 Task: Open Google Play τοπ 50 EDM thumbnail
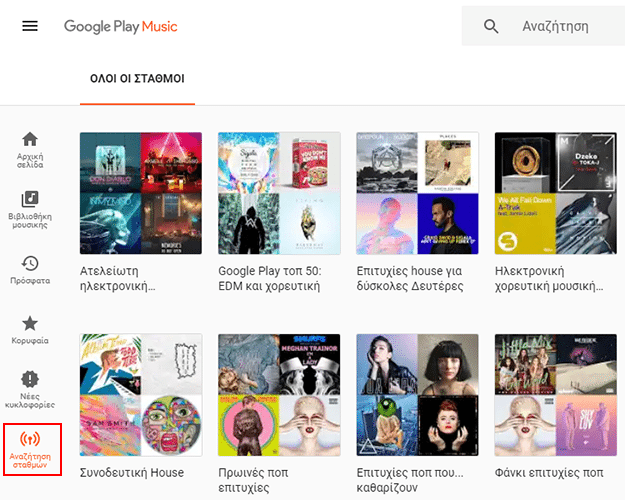(279, 193)
